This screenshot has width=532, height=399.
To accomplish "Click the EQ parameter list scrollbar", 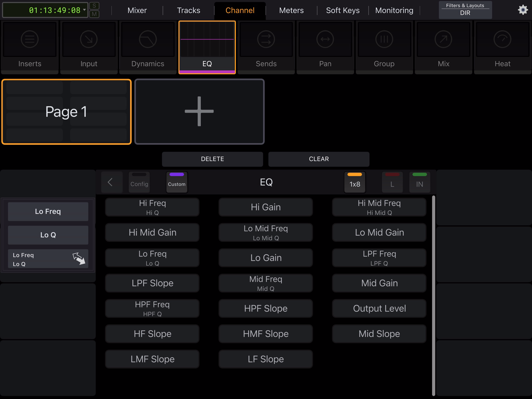I will click(433, 296).
